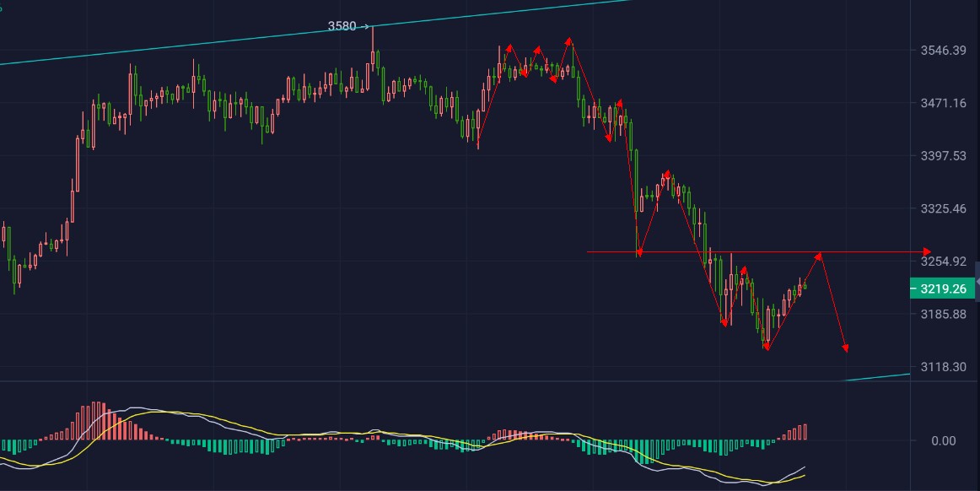Click the green current price tag 3219.26

point(943,289)
